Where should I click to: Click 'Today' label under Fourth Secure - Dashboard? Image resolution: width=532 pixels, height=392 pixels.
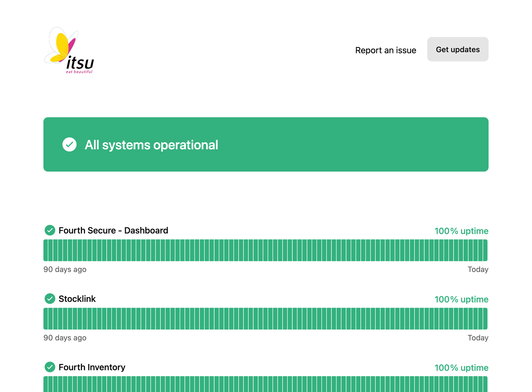point(478,269)
